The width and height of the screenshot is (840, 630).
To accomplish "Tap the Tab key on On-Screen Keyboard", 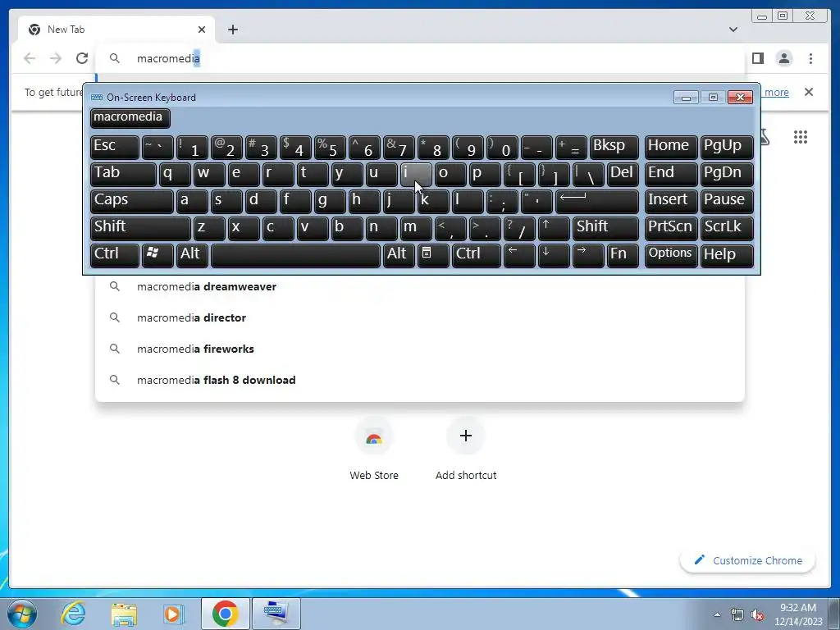I will tap(123, 174).
